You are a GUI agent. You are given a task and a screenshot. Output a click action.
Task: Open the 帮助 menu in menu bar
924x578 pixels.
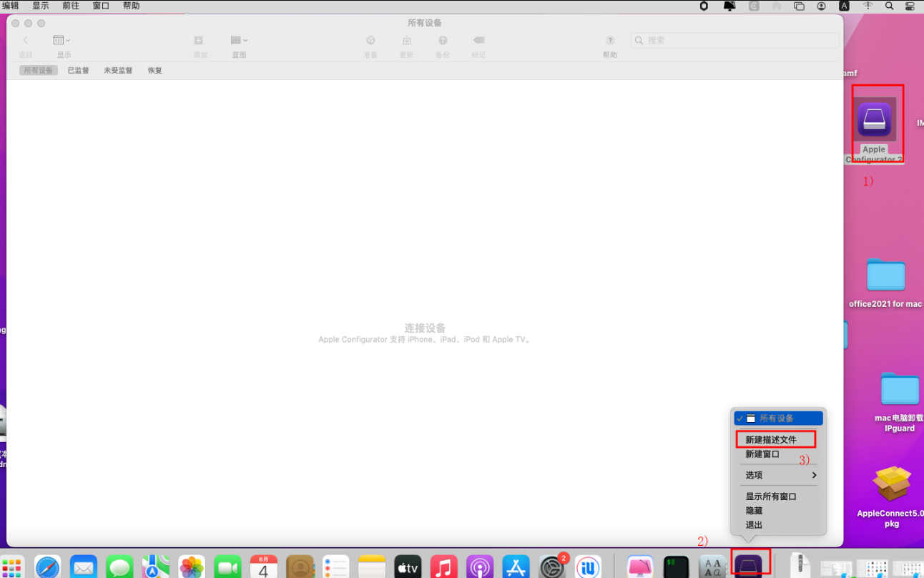[132, 6]
